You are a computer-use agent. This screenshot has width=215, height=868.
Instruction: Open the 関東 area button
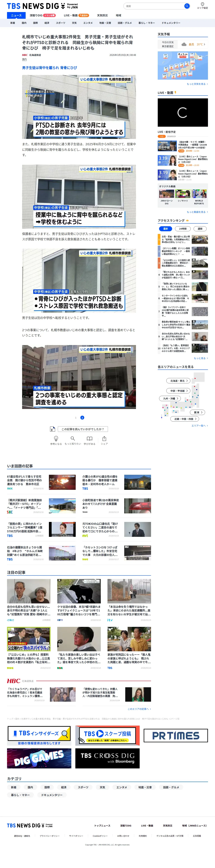point(197,412)
